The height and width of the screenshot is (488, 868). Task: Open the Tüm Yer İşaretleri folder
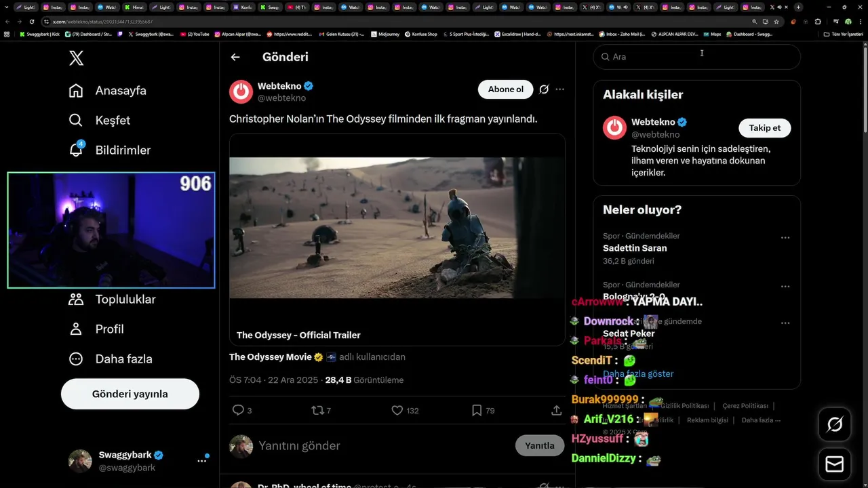[x=844, y=34]
